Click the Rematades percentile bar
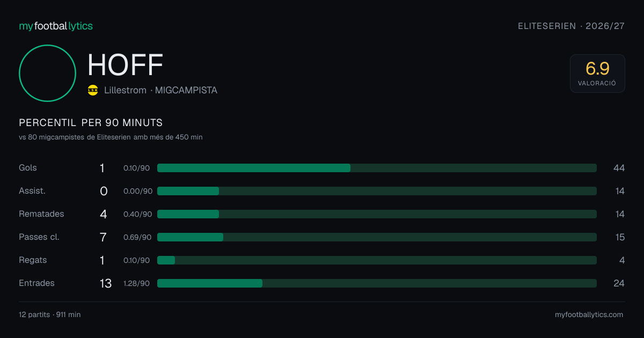 tap(377, 214)
